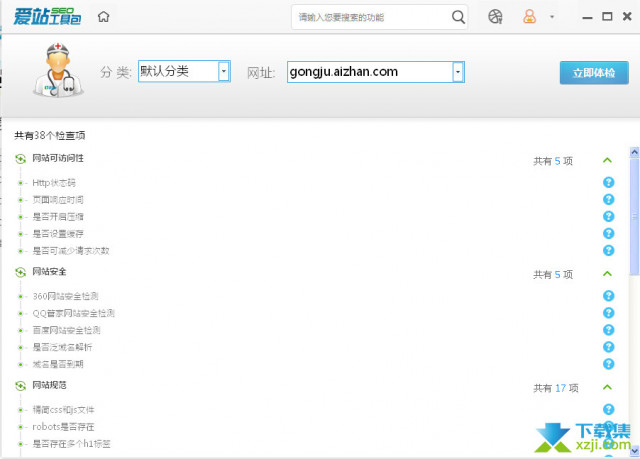The width and height of the screenshot is (640, 459).
Task: Open help for 360网站安全检测
Action: (608, 296)
